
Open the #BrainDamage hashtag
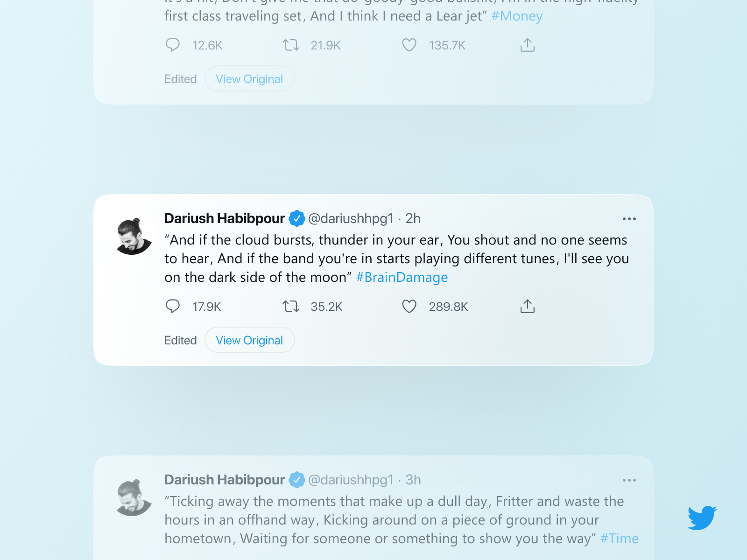402,277
